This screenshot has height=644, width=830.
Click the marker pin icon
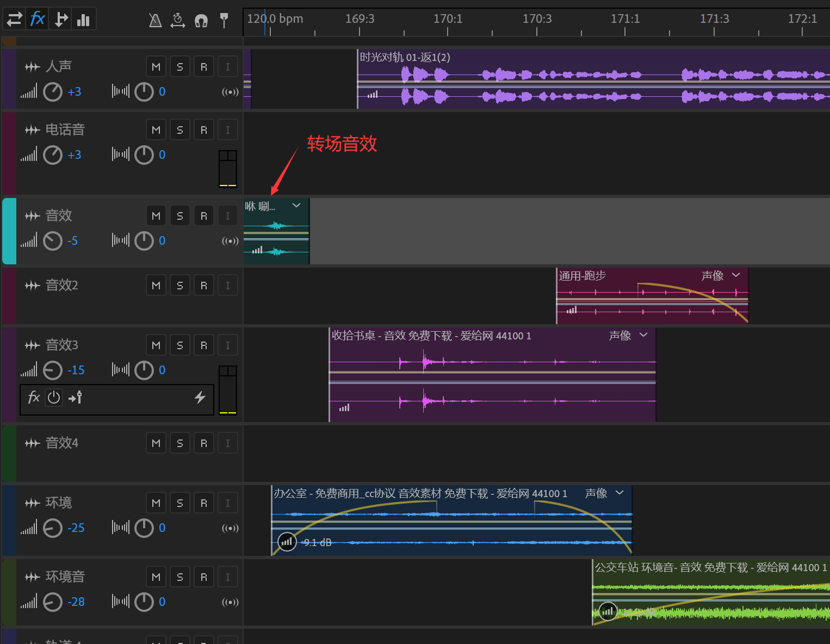coord(224,21)
